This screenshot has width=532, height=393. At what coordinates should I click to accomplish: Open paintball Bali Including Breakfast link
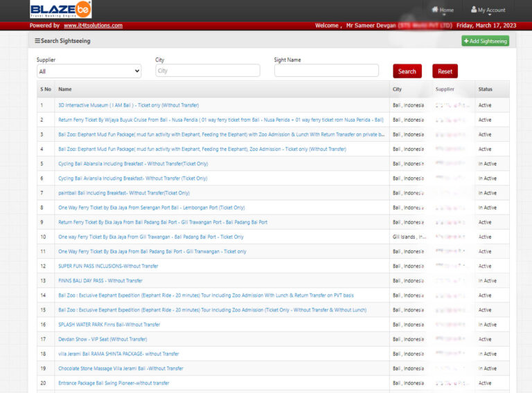coord(124,193)
